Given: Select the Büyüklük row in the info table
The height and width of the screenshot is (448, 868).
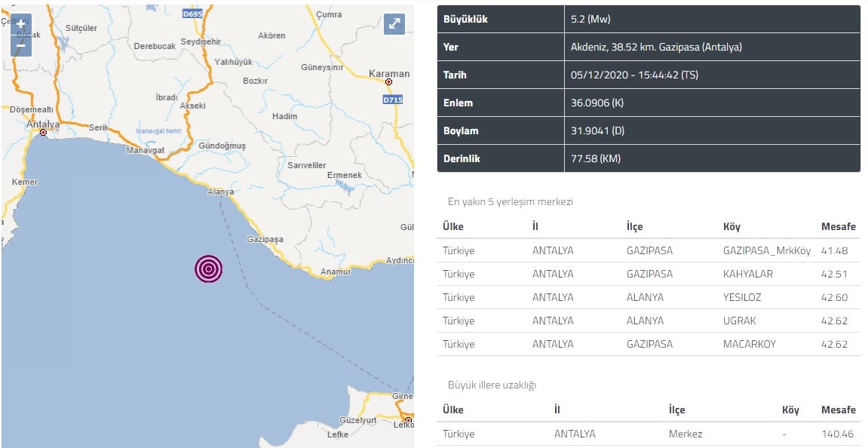Looking at the screenshot, I should [649, 19].
